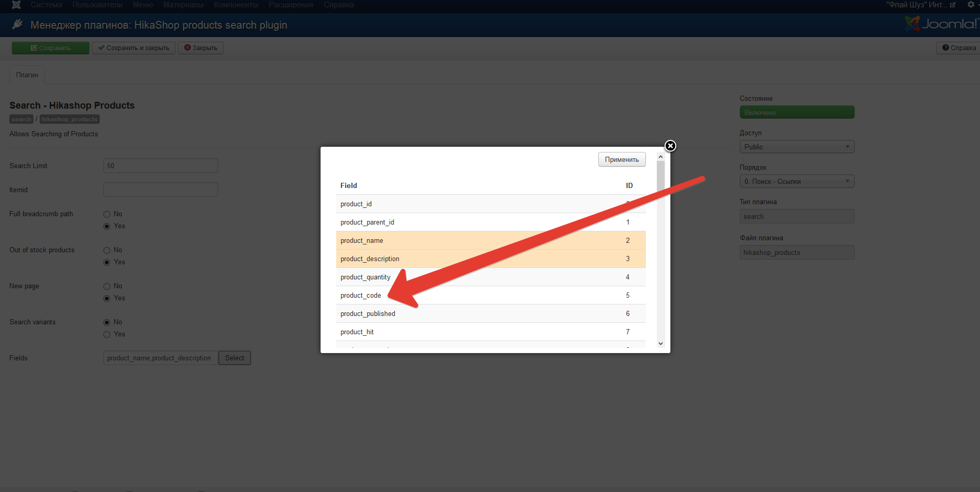
Task: Click the green Сохранить button
Action: pyautogui.click(x=51, y=48)
